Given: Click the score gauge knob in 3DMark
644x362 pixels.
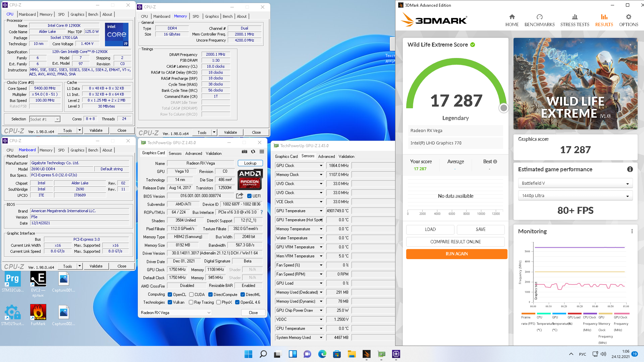Looking at the screenshot, I should [x=503, y=108].
